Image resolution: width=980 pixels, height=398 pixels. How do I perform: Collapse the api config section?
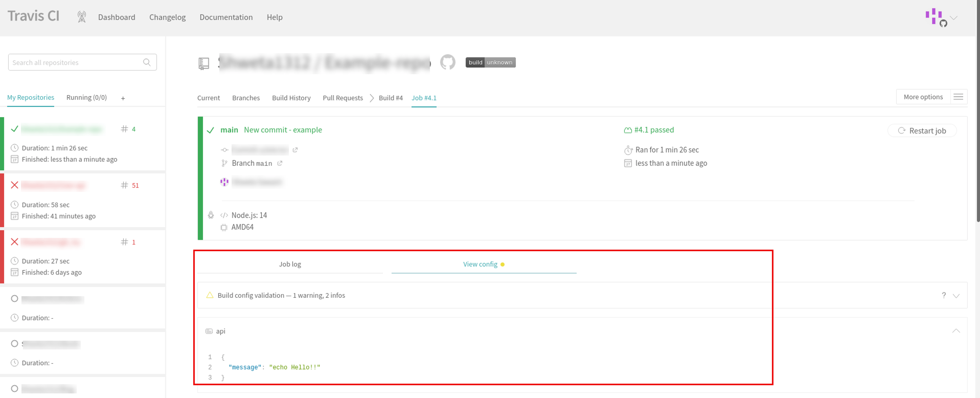pyautogui.click(x=956, y=331)
